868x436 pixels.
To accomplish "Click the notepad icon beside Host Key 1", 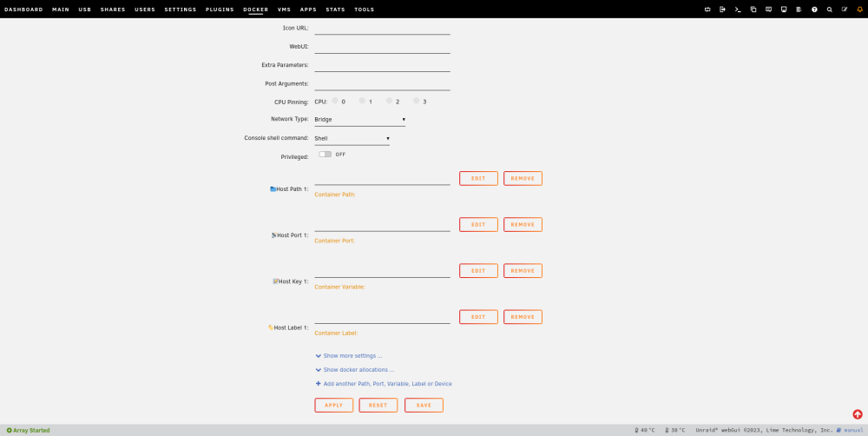I will 275,281.
